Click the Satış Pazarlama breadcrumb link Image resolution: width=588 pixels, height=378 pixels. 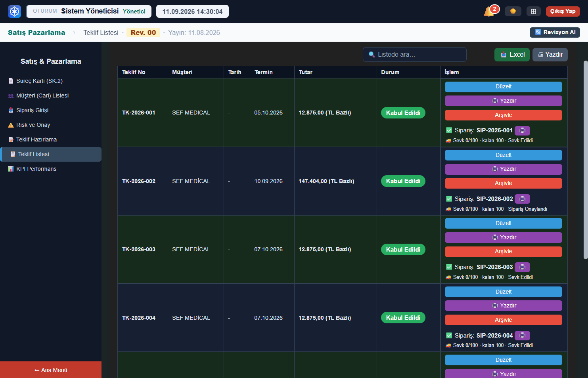[x=36, y=32]
